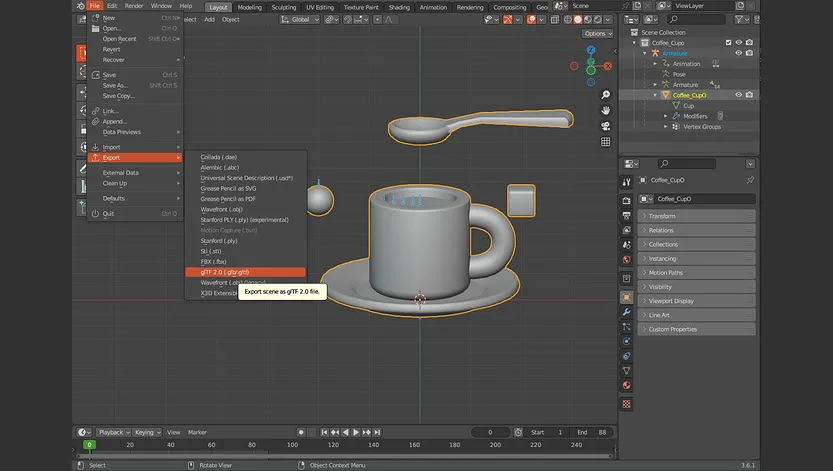The image size is (833, 471).
Task: Open the Object Data triangle tab icon
Action: coord(626,370)
